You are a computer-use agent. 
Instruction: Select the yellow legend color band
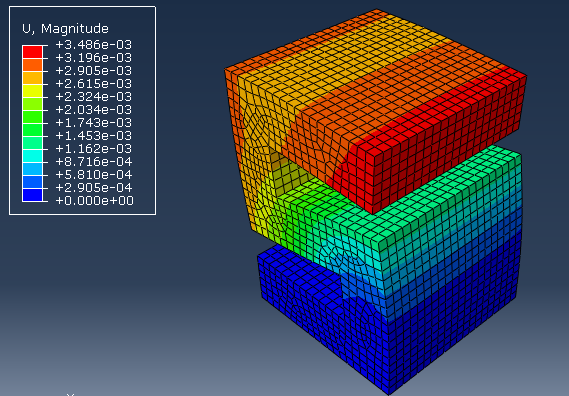(x=32, y=91)
